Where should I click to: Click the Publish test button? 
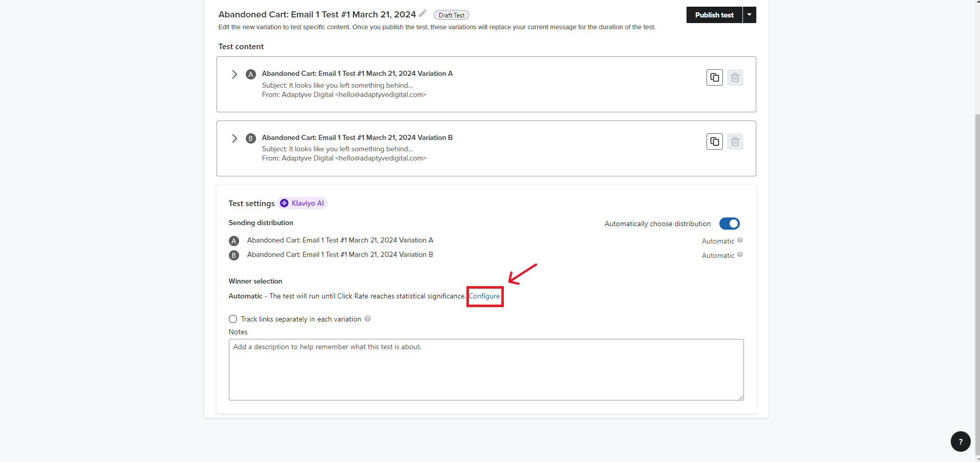(x=714, y=15)
